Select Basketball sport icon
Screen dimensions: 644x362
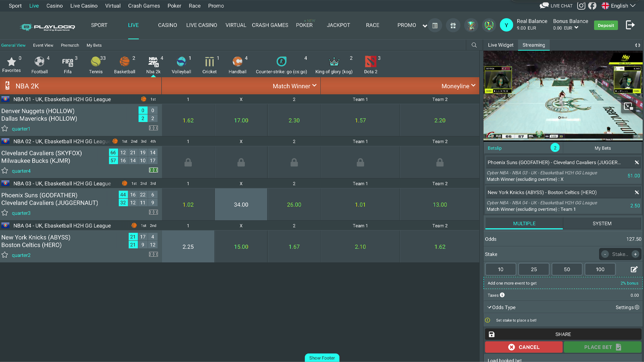tap(124, 64)
